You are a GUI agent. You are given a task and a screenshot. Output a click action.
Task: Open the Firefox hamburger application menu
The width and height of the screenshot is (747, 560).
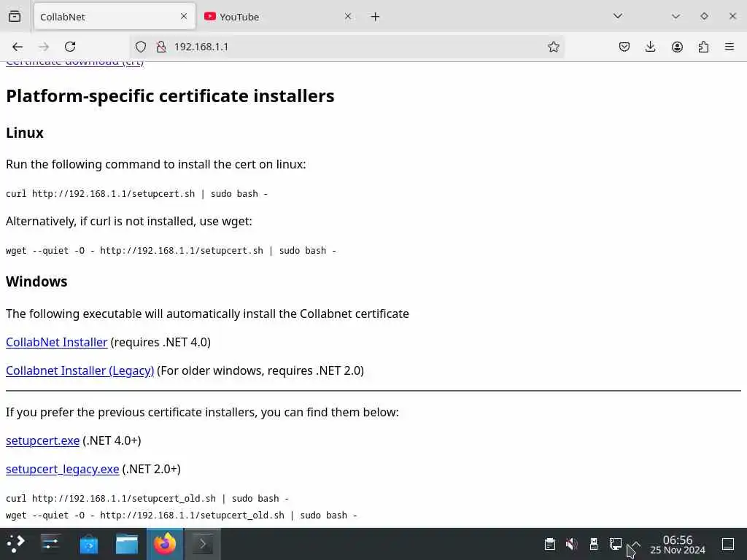point(729,47)
